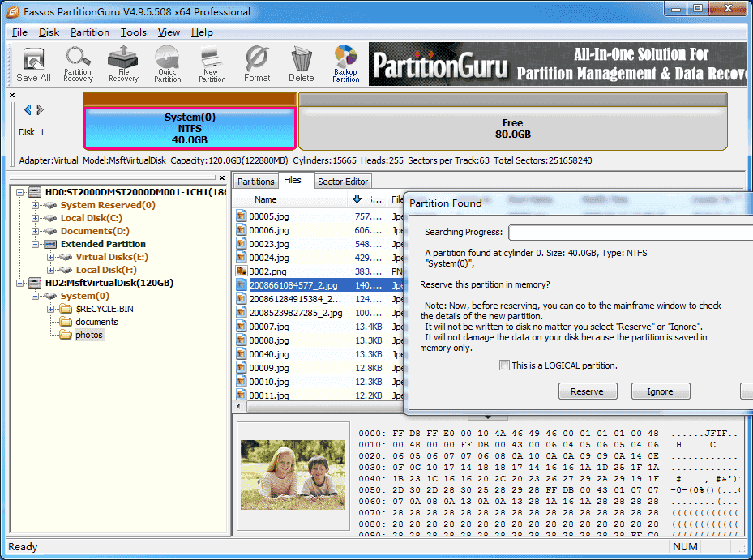Switch to the Sector Editor tab
The width and height of the screenshot is (753, 560).
click(343, 181)
